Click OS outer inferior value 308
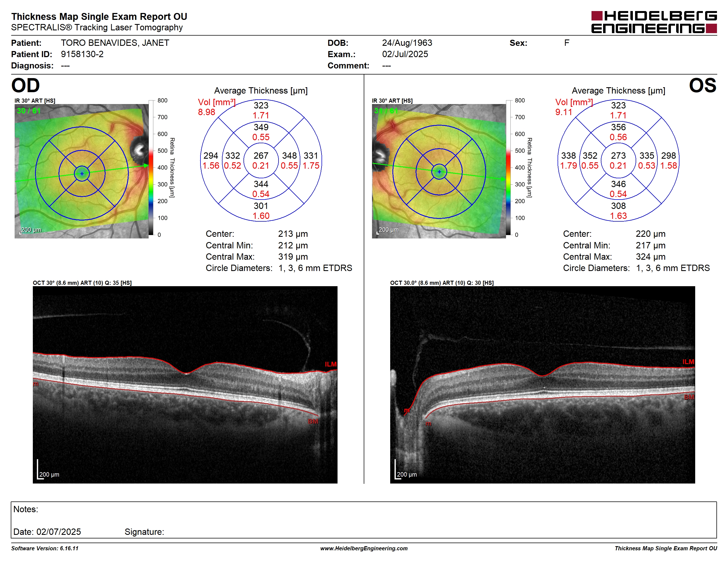Screen dimensions: 728x563 click(x=618, y=206)
